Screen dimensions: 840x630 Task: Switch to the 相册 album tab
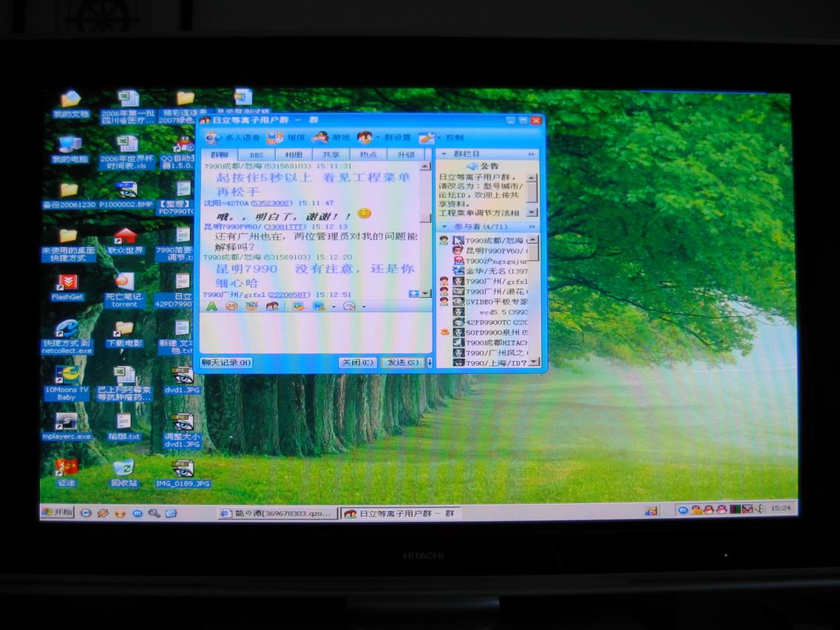click(x=294, y=155)
